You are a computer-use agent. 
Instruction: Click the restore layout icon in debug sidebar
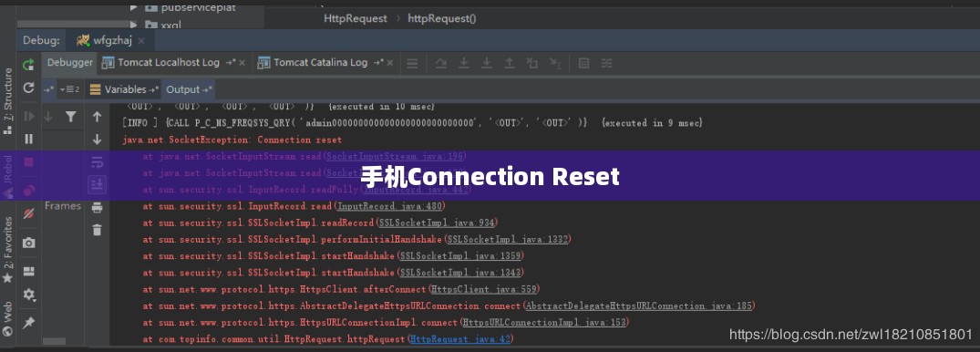coord(28,271)
